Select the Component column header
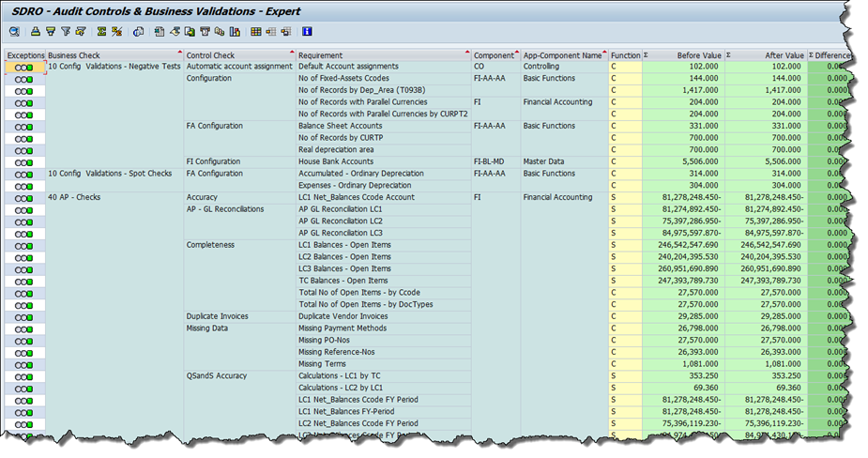 496,55
